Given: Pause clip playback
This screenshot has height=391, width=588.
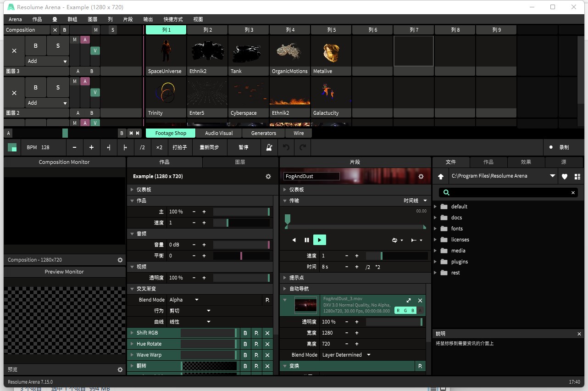Looking at the screenshot, I should tap(307, 240).
